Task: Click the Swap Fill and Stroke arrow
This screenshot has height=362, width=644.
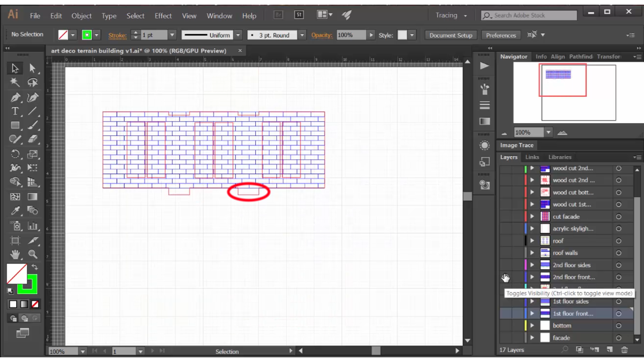Action: click(x=34, y=267)
